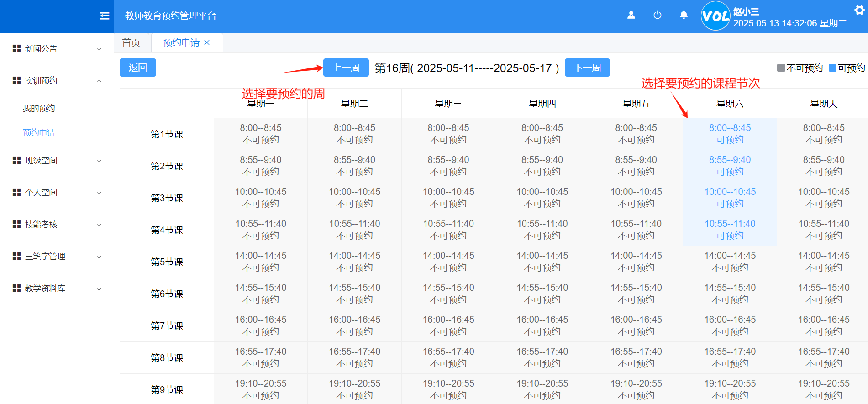This screenshot has height=404, width=868.
Task: Expand the 班级空间 menu chevron
Action: tap(99, 161)
